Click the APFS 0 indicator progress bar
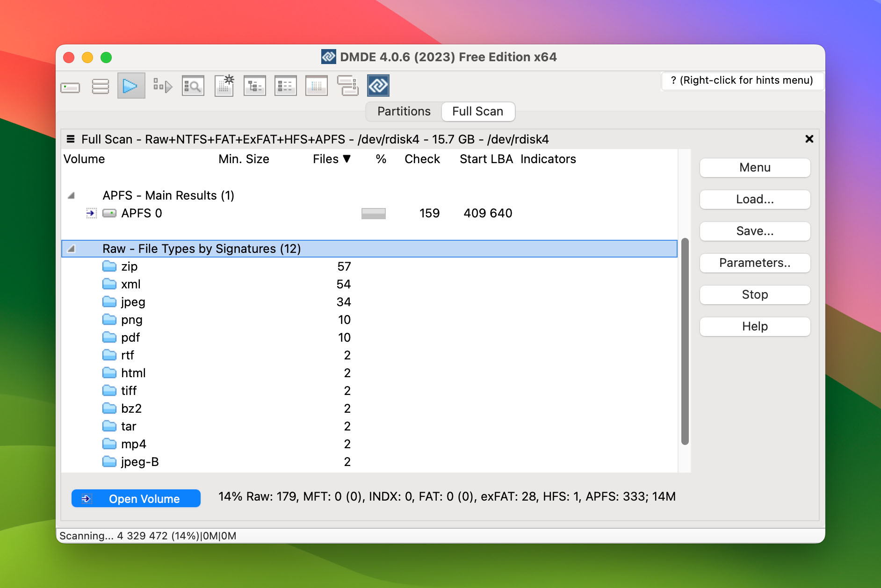This screenshot has width=881, height=588. point(373,214)
